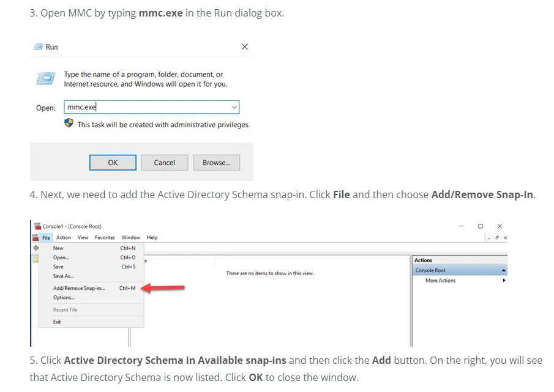Restore down the inner MMC child window
The image size is (554, 392).
(497, 237)
